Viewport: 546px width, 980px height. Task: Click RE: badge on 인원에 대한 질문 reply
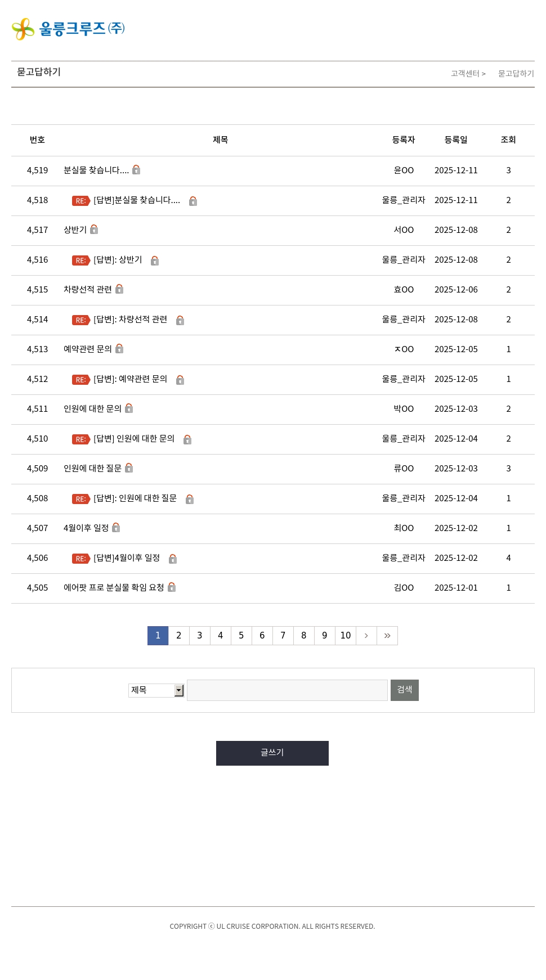coord(81,499)
